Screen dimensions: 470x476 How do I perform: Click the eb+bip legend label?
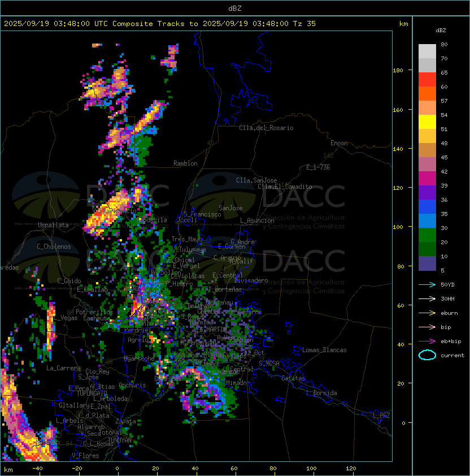[451, 341]
